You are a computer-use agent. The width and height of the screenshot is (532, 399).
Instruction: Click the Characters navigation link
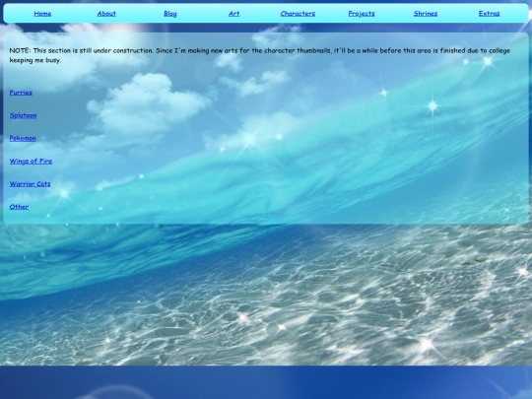pyautogui.click(x=298, y=14)
